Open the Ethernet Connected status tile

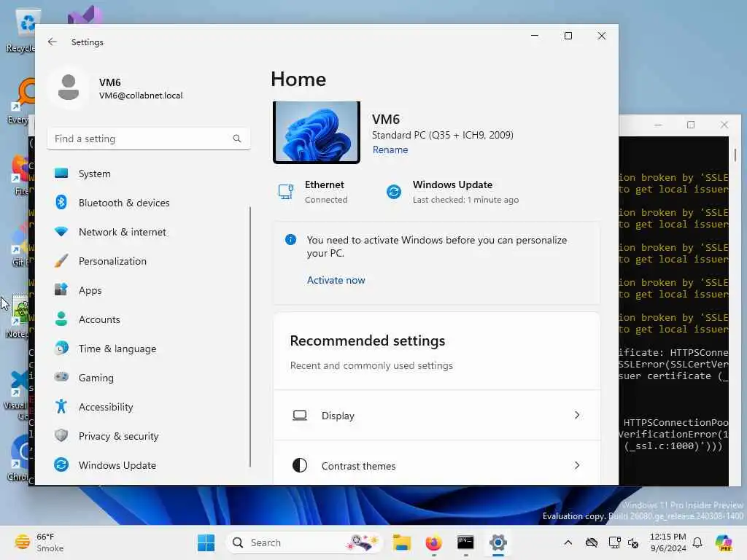pos(313,192)
